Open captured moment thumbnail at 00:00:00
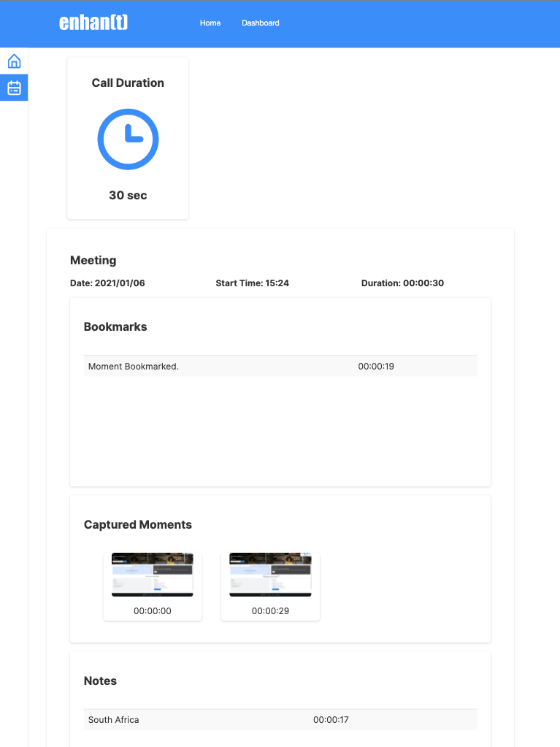Image resolution: width=560 pixels, height=747 pixels. point(153,575)
